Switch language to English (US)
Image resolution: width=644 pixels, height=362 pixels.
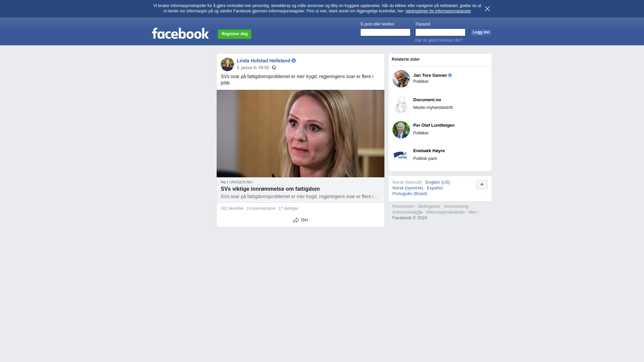tap(438, 182)
